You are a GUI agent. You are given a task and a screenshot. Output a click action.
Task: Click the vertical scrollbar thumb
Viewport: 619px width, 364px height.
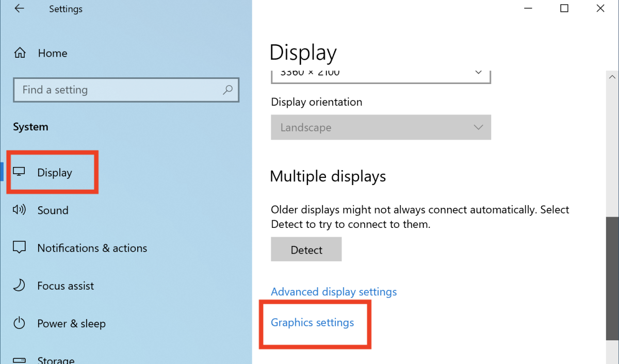click(612, 278)
